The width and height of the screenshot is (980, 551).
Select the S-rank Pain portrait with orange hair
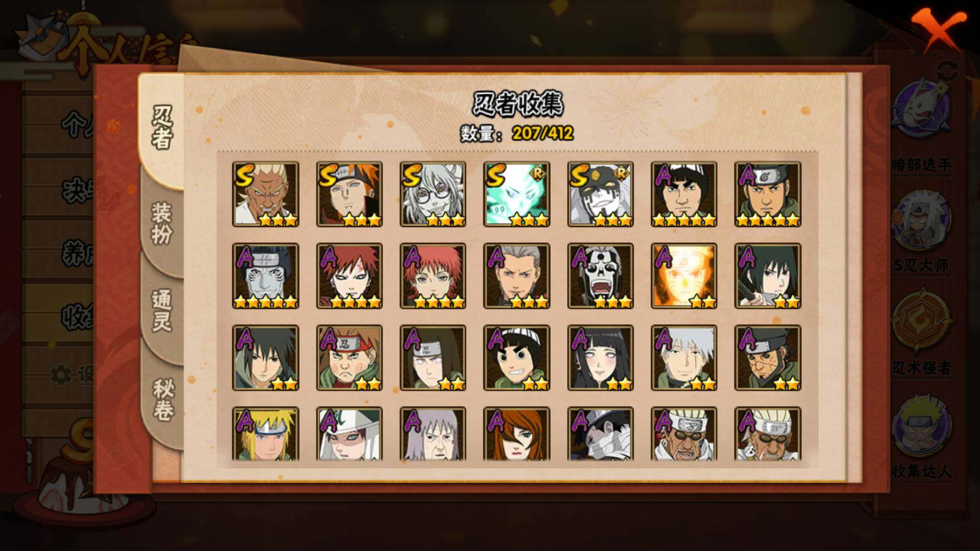349,194
